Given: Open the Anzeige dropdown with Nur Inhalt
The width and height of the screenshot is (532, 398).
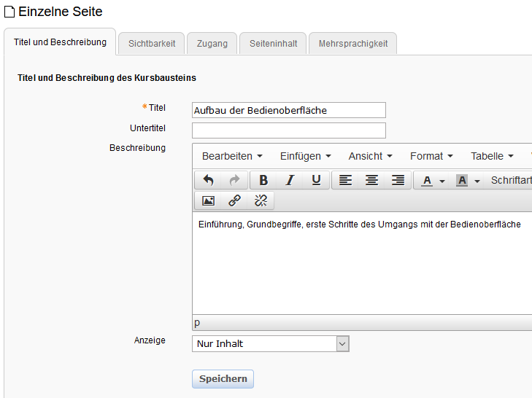Looking at the screenshot, I should click(x=271, y=343).
